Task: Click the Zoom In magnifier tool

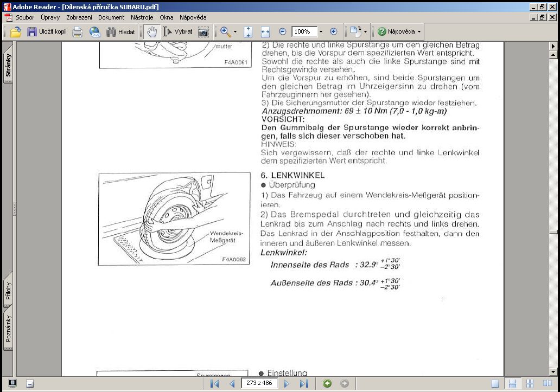Action: click(225, 32)
